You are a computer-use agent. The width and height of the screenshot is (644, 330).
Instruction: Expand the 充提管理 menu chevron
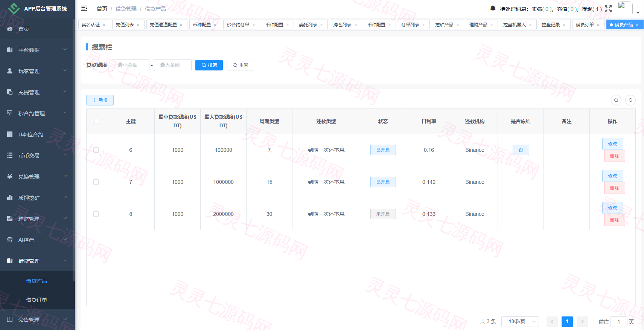(65, 92)
